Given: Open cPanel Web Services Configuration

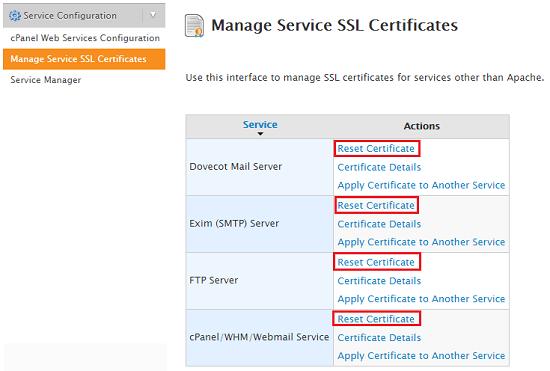Looking at the screenshot, I should (85, 38).
